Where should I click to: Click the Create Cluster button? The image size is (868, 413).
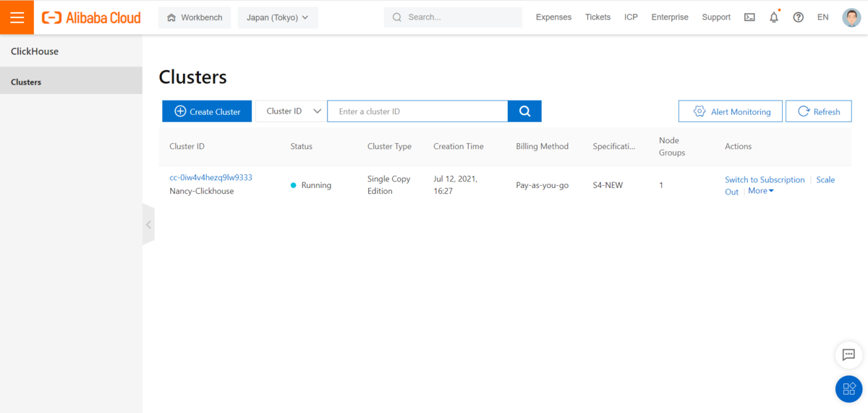click(x=207, y=111)
